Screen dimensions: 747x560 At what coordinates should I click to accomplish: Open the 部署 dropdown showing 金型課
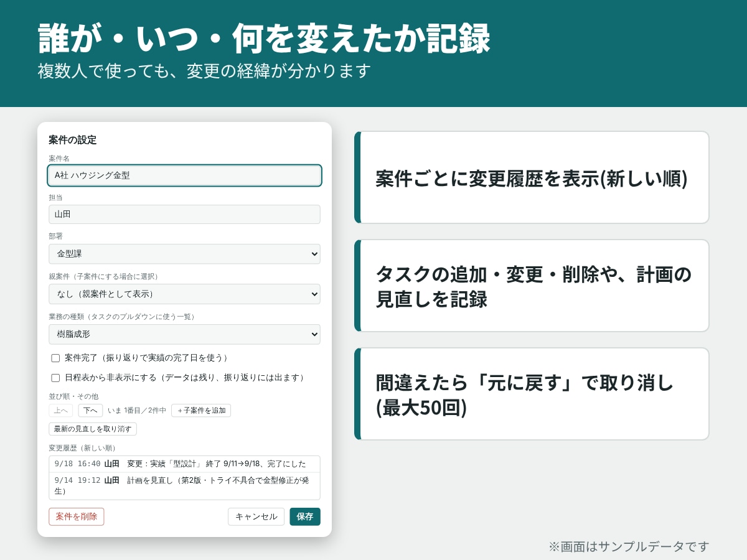pyautogui.click(x=184, y=254)
